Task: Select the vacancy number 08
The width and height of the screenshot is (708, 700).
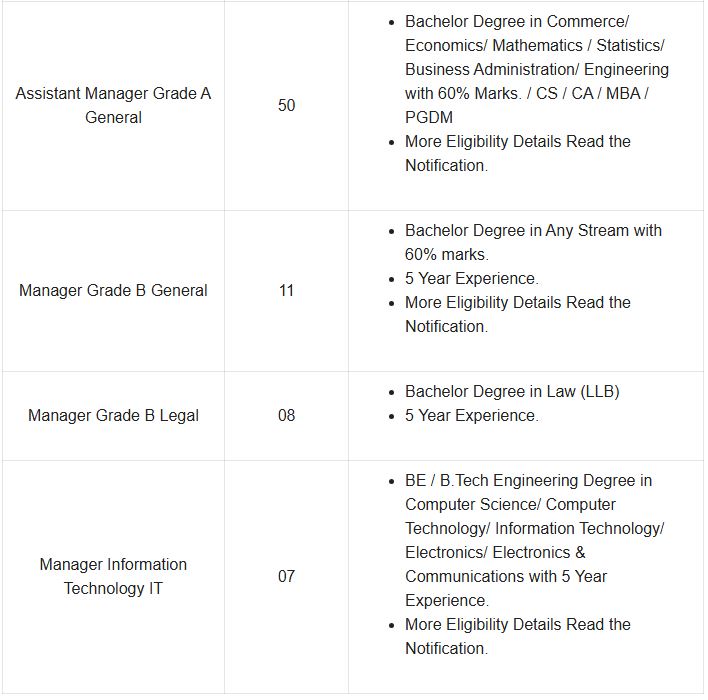Action: (286, 415)
